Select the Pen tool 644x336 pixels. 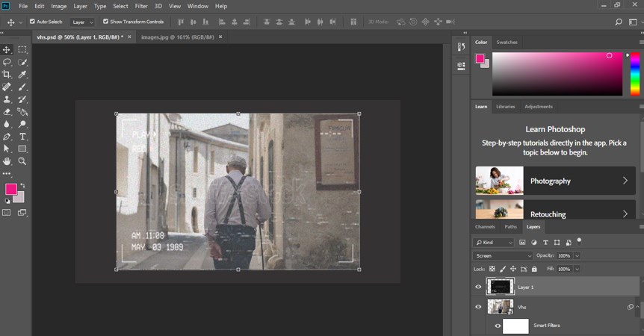(7, 137)
